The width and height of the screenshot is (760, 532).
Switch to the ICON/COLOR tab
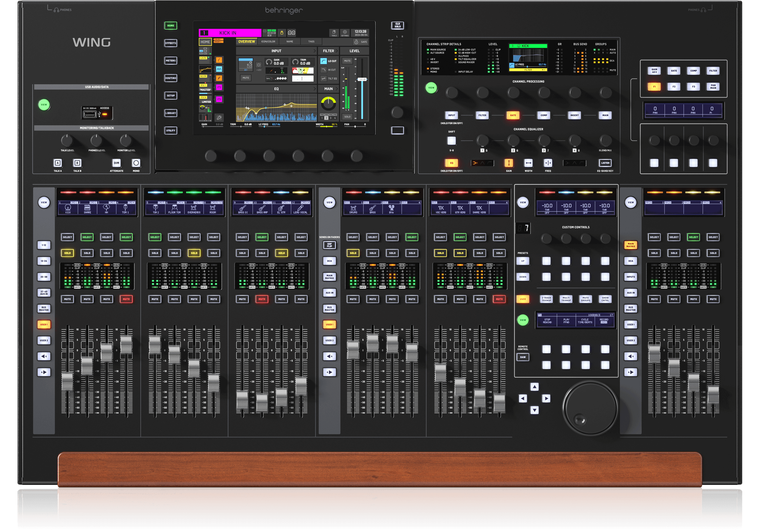[x=268, y=42]
